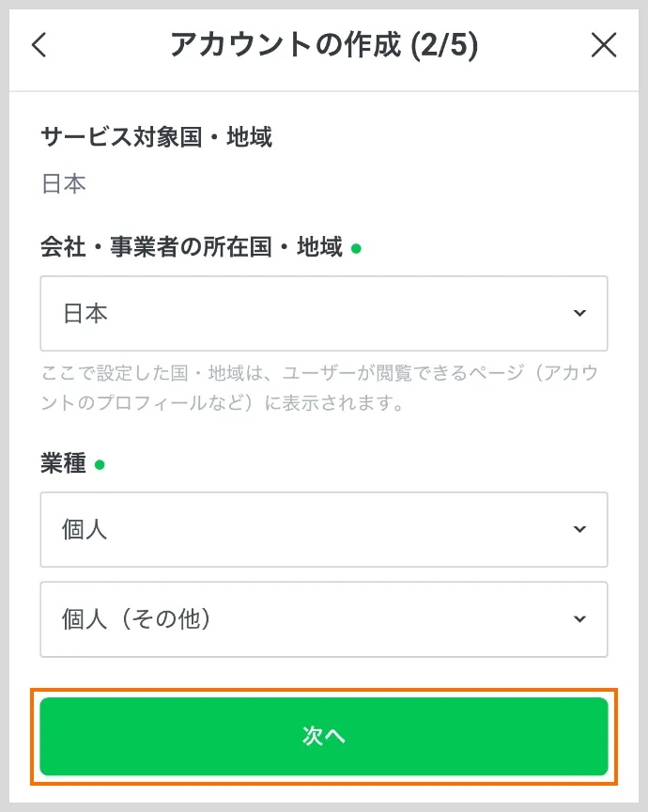Open the subcategory dropdown showing 個人（その他）

click(324, 618)
